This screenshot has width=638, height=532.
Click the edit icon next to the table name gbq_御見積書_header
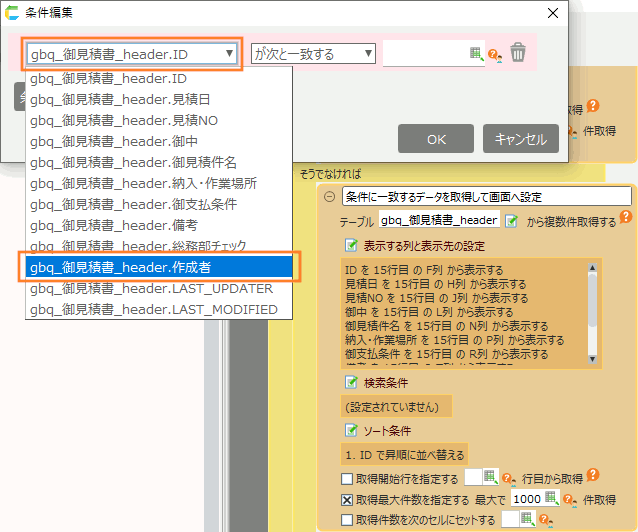pos(511,221)
